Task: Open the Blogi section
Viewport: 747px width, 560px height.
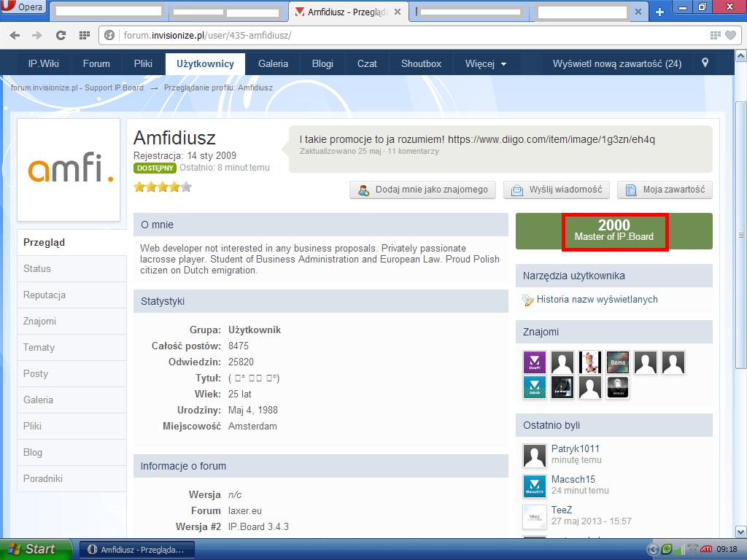Action: (322, 63)
